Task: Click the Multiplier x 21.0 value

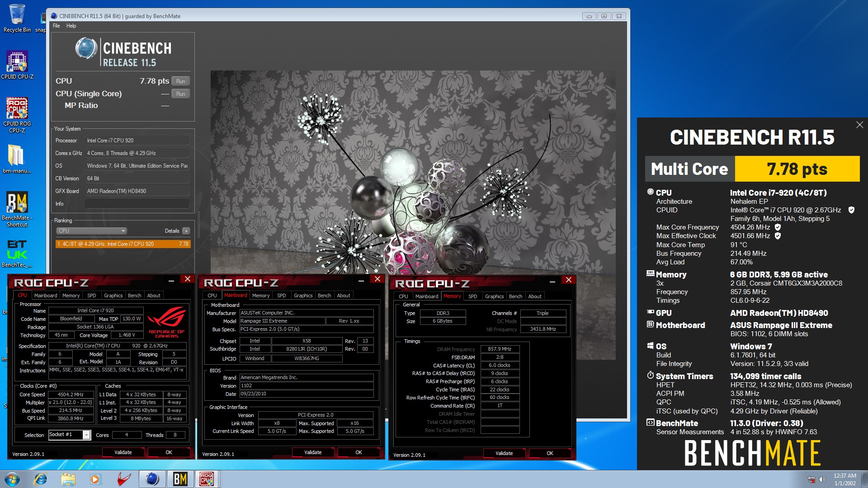Action: coord(71,402)
